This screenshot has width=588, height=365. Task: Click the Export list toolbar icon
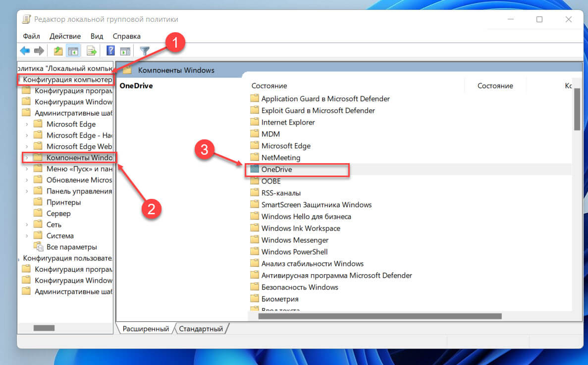[92, 51]
